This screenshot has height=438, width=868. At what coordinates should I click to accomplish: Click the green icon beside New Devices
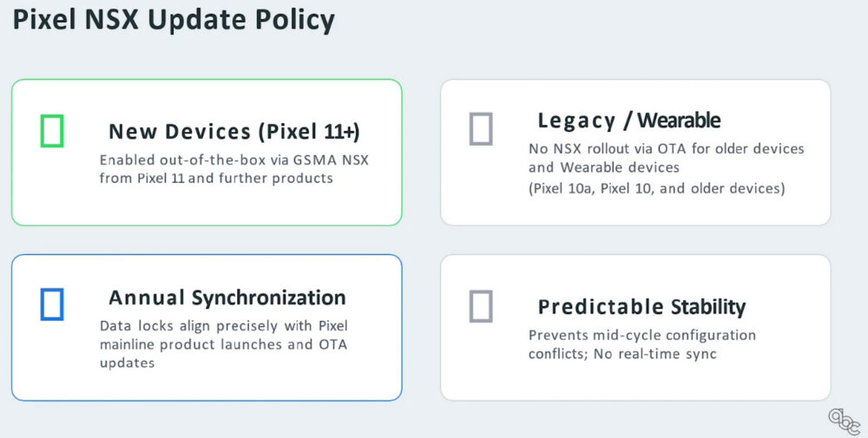point(52,131)
